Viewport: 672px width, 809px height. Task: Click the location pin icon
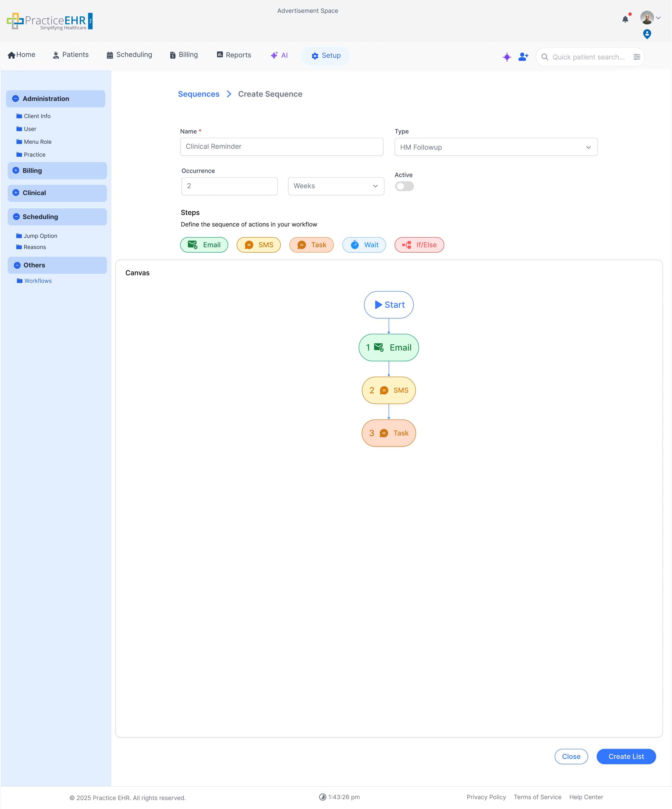pos(647,34)
